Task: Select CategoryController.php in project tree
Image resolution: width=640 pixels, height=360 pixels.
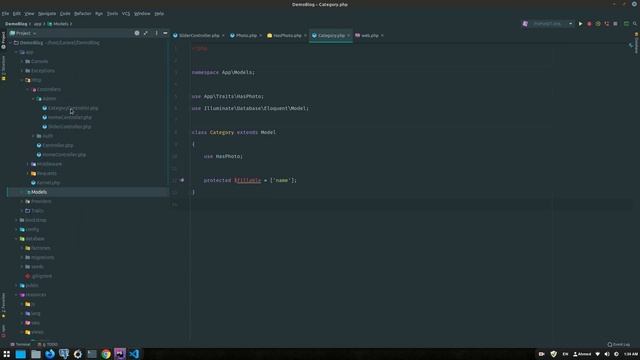Action: click(73, 108)
